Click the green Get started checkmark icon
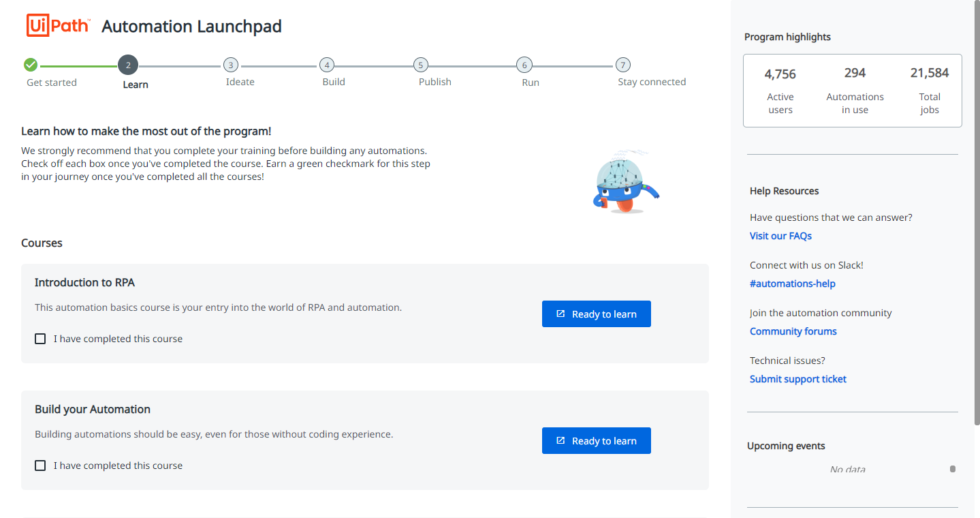This screenshot has height=518, width=980. (x=31, y=65)
